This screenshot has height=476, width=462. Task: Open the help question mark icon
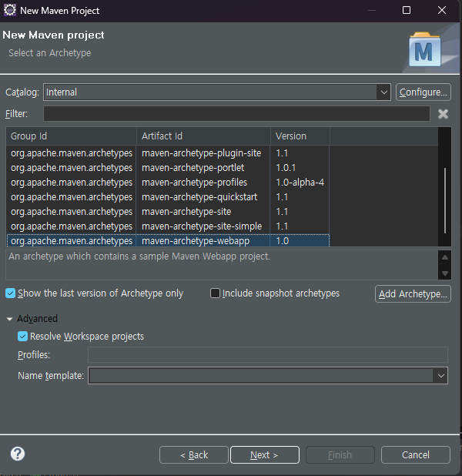coord(18,454)
